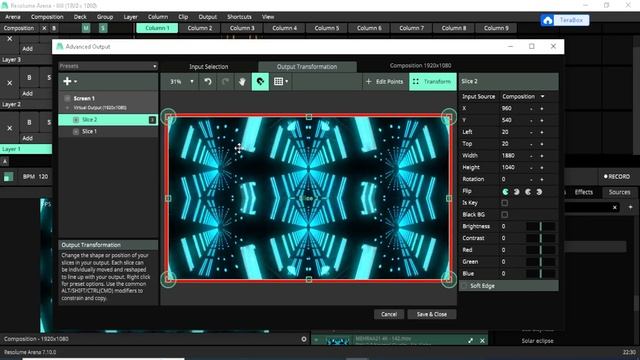Click the redo arrow in Advanced Output toolbar

point(225,82)
